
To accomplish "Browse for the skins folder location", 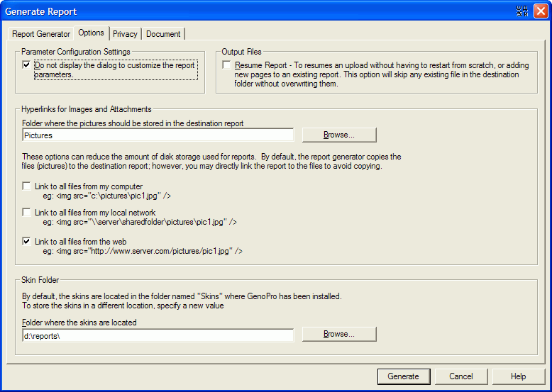I will pos(338,334).
